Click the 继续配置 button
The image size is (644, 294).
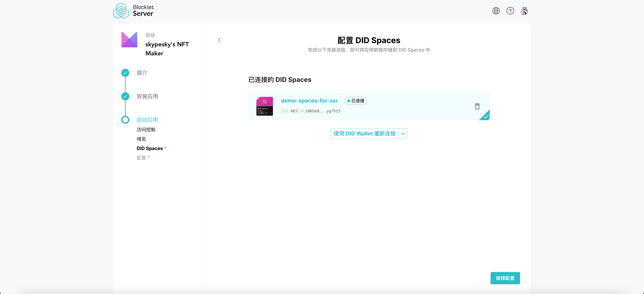505,278
